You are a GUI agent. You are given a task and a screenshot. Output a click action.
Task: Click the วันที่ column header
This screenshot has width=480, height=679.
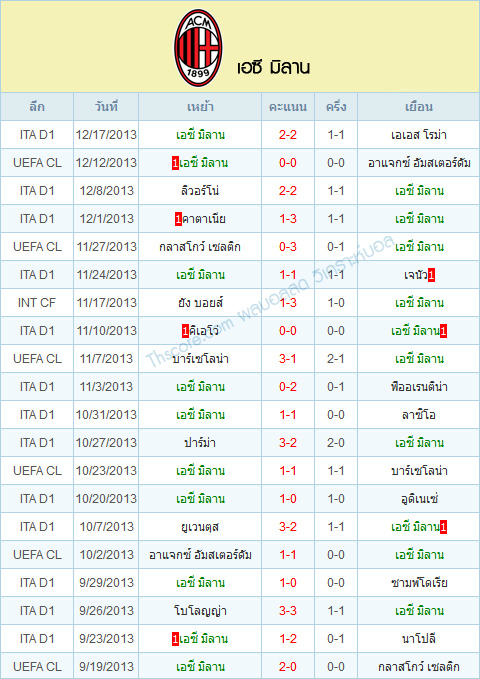(106, 107)
